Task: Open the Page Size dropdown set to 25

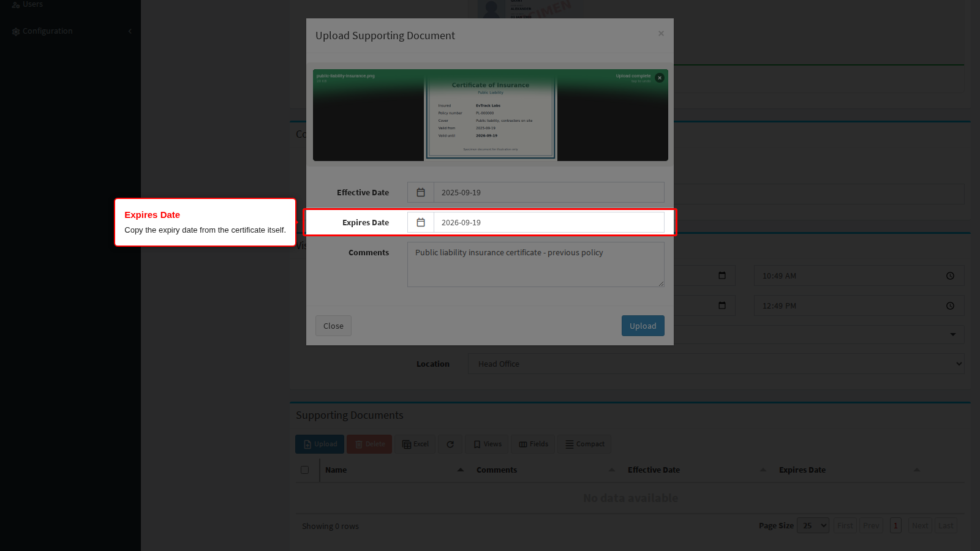Action: coord(813,525)
